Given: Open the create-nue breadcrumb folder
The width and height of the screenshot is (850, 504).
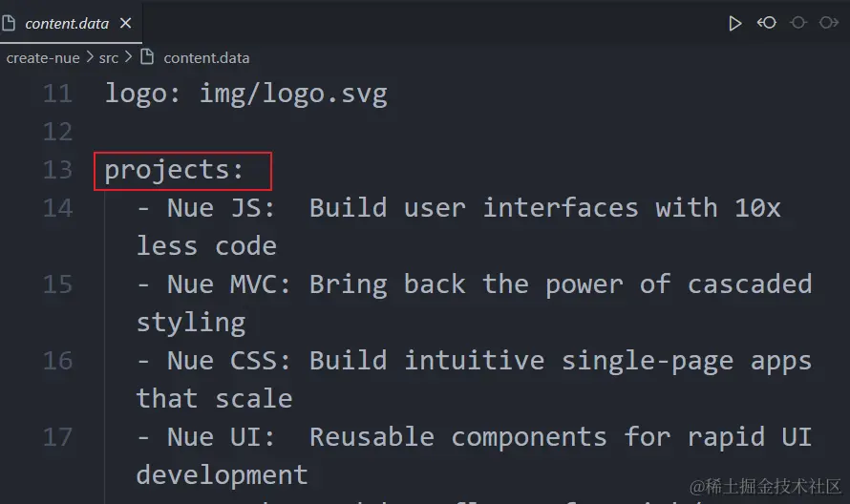Looking at the screenshot, I should [x=43, y=58].
